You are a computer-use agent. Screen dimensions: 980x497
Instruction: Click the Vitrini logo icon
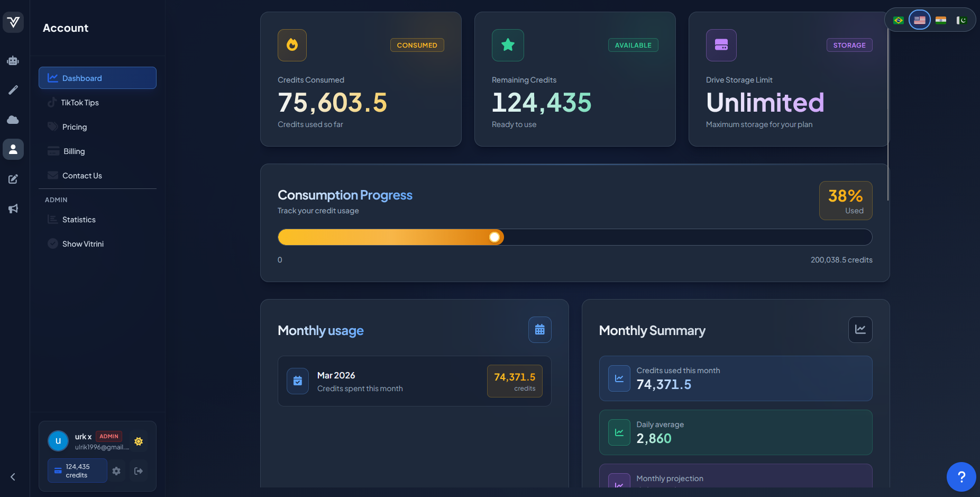13,22
